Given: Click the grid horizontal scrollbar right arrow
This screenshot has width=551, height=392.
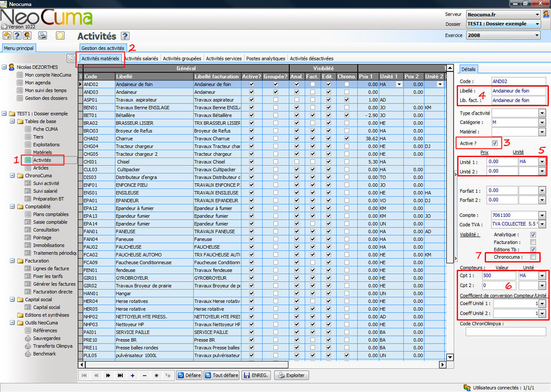Looking at the screenshot, I should 442,365.
